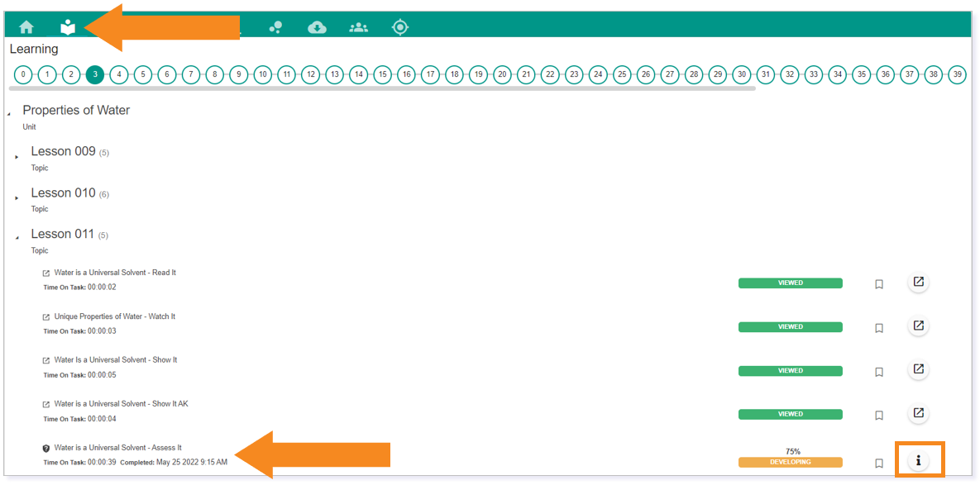This screenshot has width=980, height=485.
Task: Bookmark the Show It AK resource
Action: pyautogui.click(x=879, y=415)
